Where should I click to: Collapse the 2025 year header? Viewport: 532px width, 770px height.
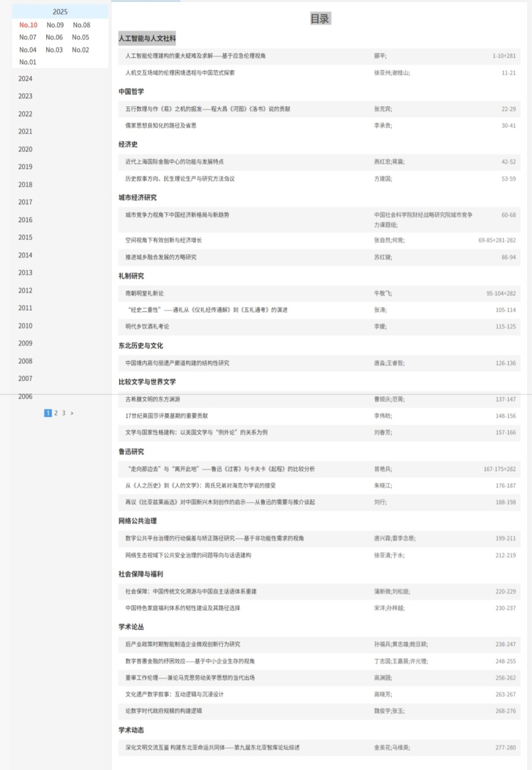point(60,11)
